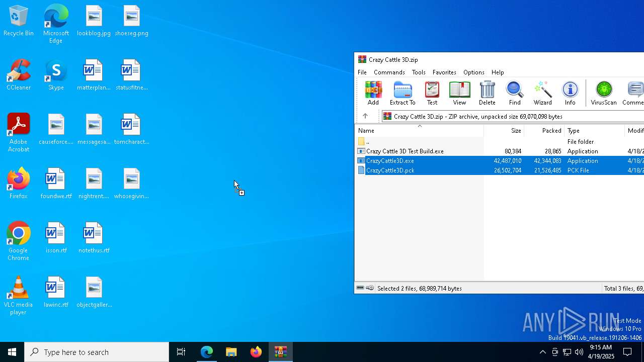Select the Recycle Bin desktop icon
Viewport: 644px width, 362px height.
[x=19, y=21]
